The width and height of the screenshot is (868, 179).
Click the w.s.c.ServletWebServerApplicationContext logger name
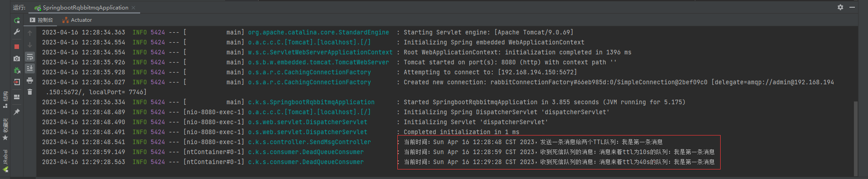[320, 52]
